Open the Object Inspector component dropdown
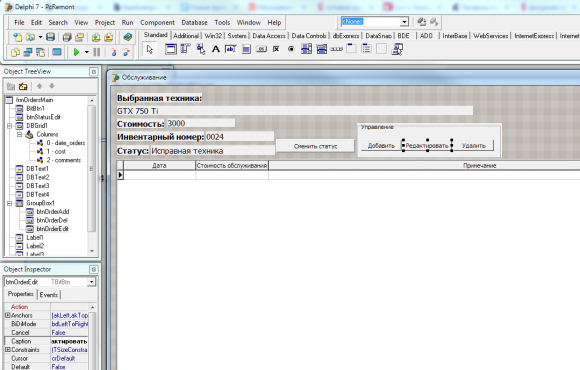Image resolution: width=580 pixels, height=370 pixels. tap(91, 282)
